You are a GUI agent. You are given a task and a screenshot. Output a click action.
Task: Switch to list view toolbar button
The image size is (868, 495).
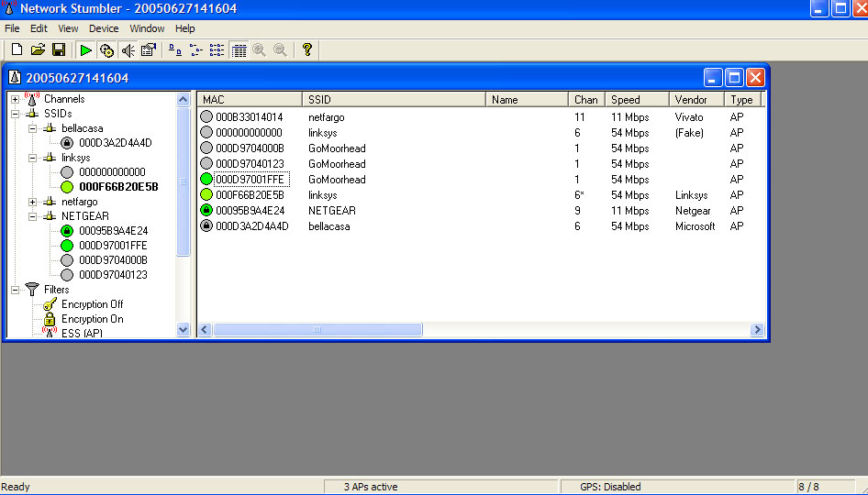(x=217, y=50)
